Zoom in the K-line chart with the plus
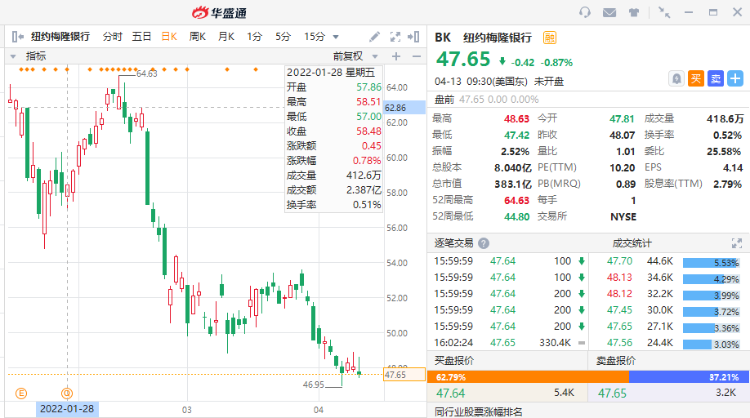 [396, 56]
